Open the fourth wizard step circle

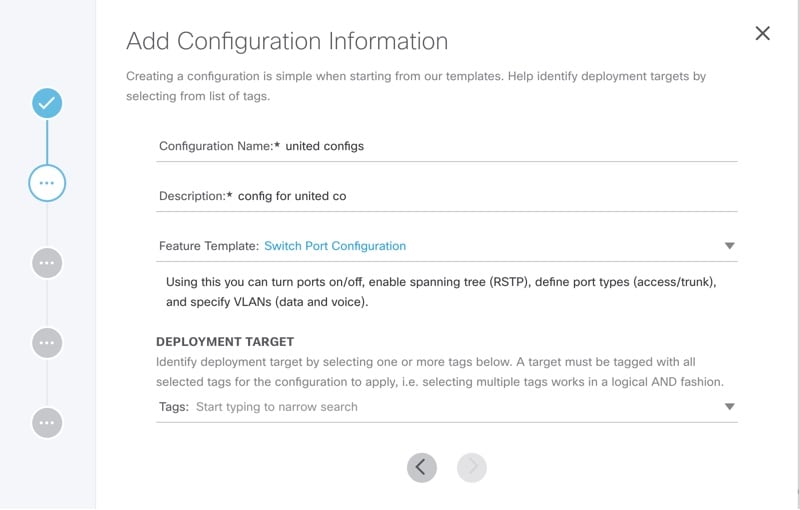(47, 343)
